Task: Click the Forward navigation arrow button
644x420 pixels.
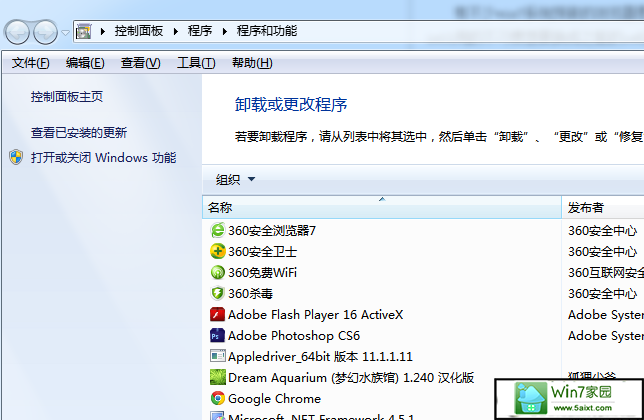Action: [45, 32]
